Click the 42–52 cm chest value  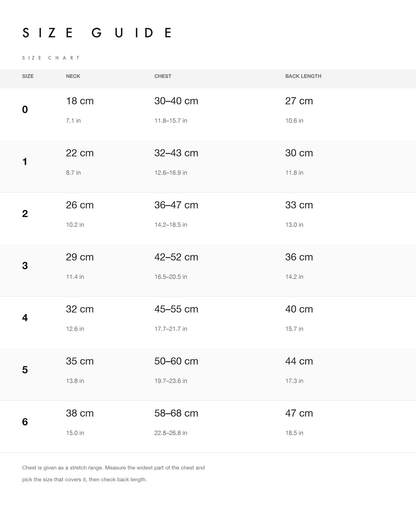pos(176,257)
